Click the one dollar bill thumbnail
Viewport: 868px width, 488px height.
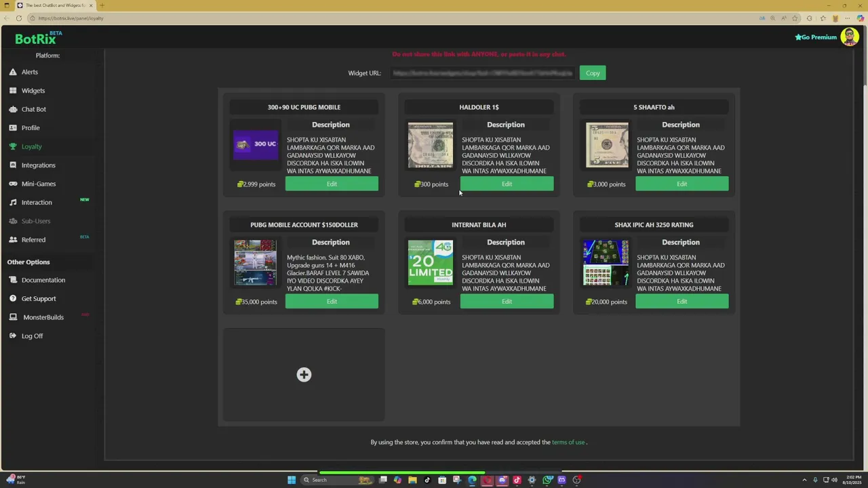tap(431, 145)
